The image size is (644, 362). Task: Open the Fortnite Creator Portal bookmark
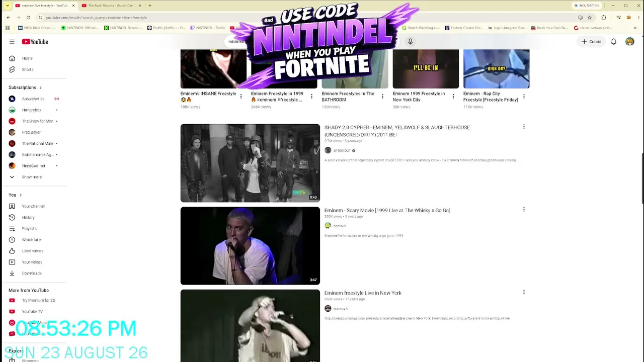[463, 28]
